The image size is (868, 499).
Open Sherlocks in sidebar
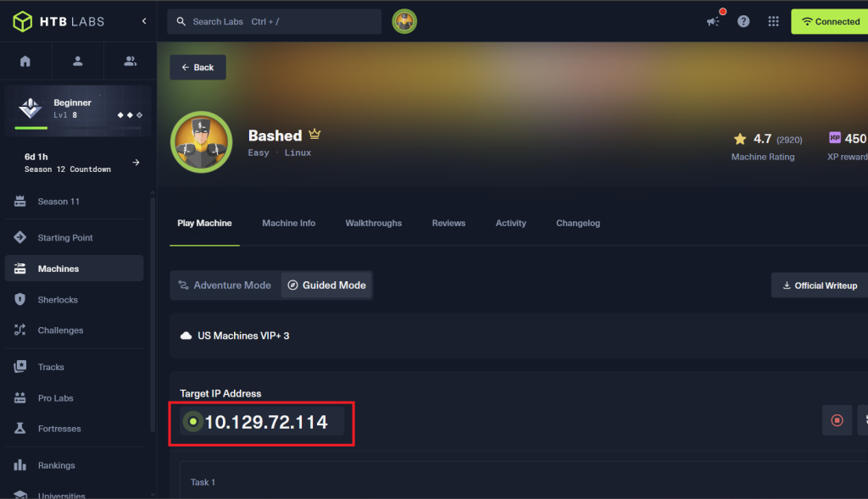pos(75,299)
